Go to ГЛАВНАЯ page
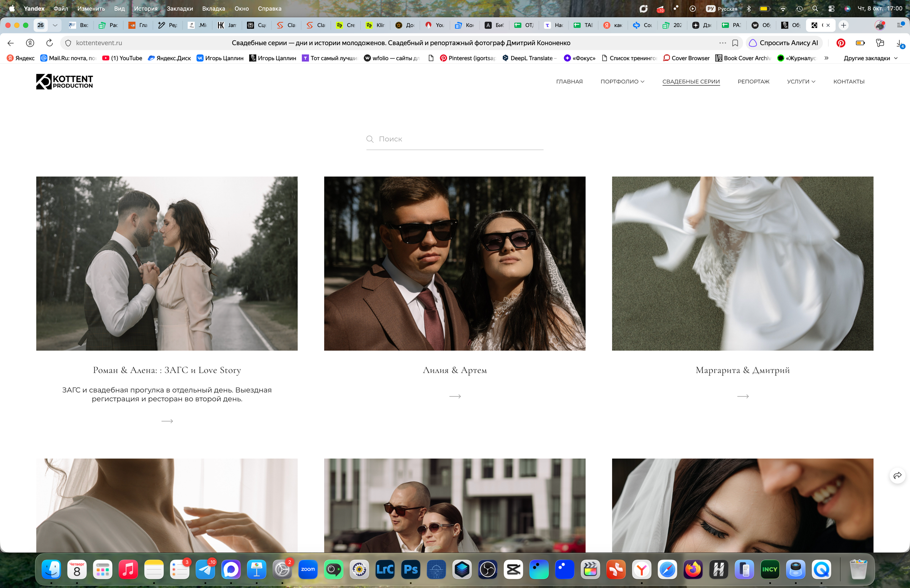Screen dimensions: 910x588 pyautogui.click(x=569, y=81)
